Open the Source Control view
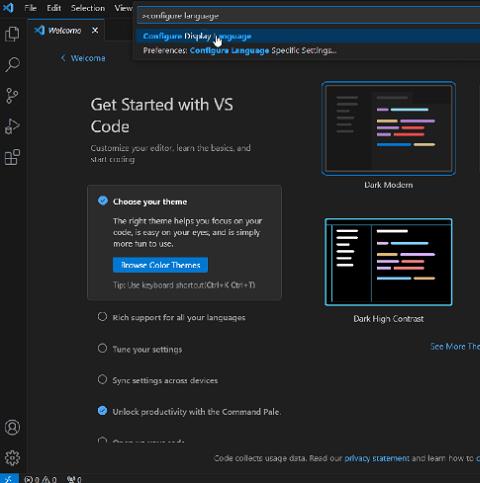 (x=12, y=96)
